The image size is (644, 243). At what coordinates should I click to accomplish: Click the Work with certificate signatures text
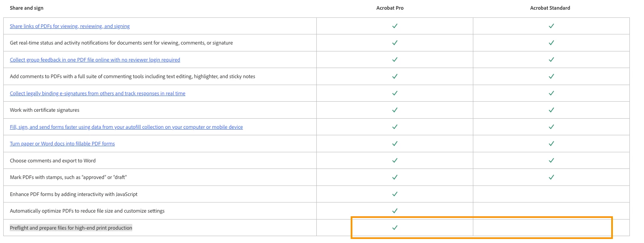point(44,110)
